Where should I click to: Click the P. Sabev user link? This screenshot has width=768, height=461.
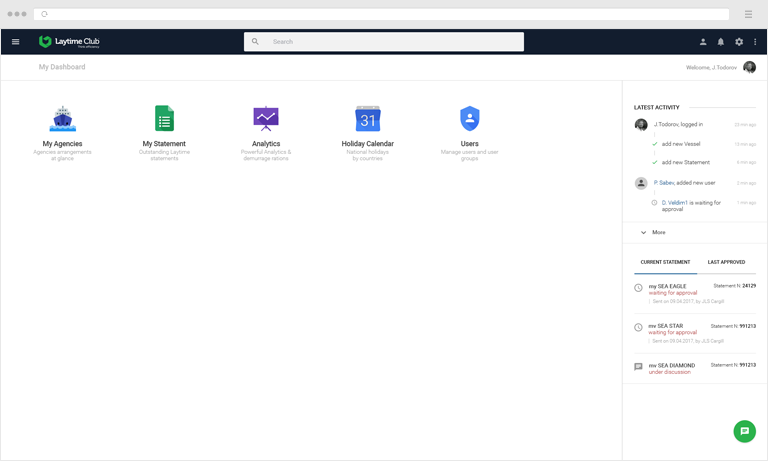point(664,183)
